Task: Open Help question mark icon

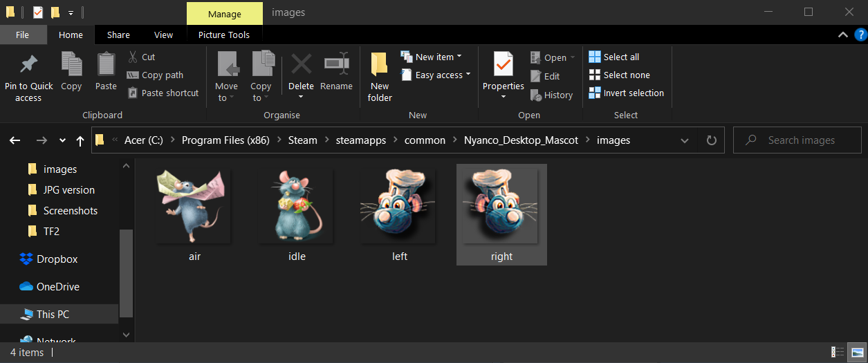Action: [860, 35]
